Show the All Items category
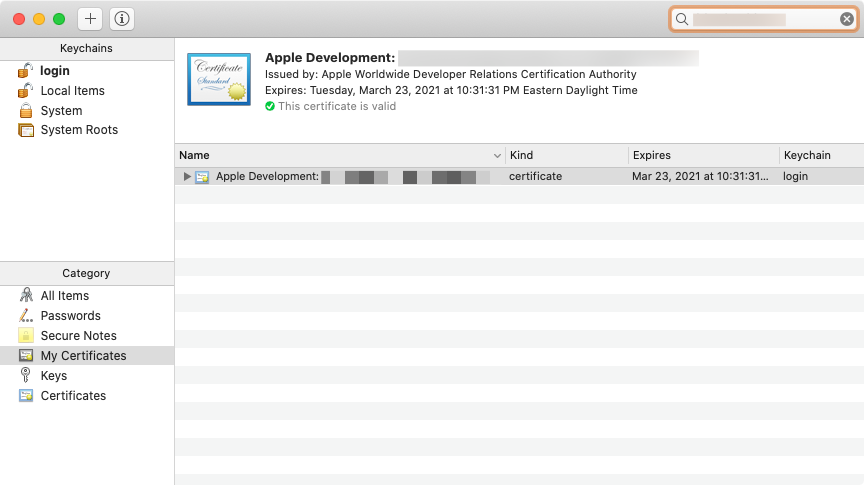The height and width of the screenshot is (485, 864). (64, 296)
